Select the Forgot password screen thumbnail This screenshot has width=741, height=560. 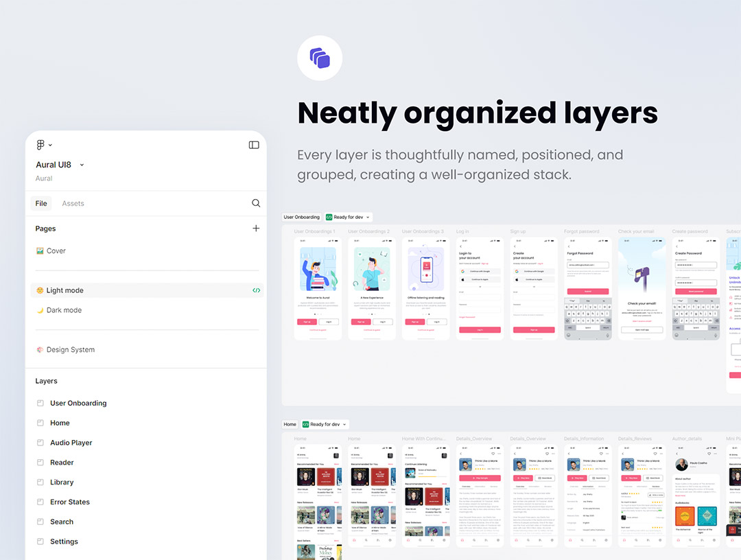(587, 288)
